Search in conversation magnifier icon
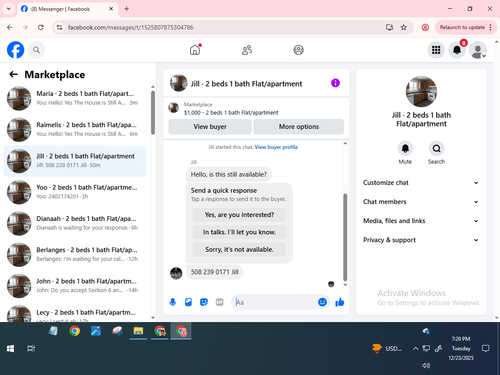 point(436,148)
